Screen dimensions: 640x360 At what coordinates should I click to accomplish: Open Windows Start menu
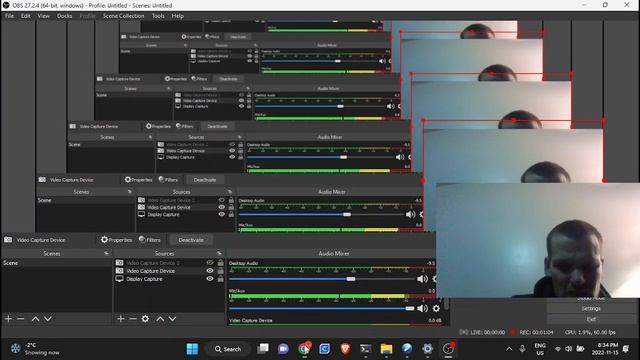tap(192, 349)
